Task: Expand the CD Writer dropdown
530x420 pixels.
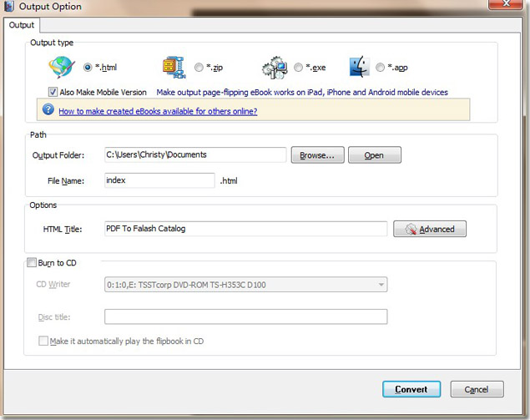Action: tap(381, 285)
